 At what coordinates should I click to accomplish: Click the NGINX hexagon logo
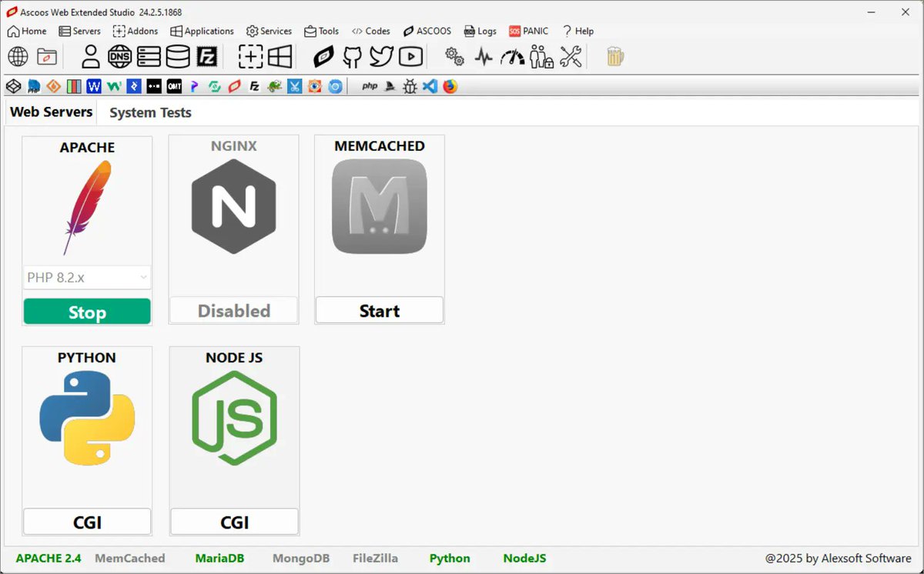point(233,205)
